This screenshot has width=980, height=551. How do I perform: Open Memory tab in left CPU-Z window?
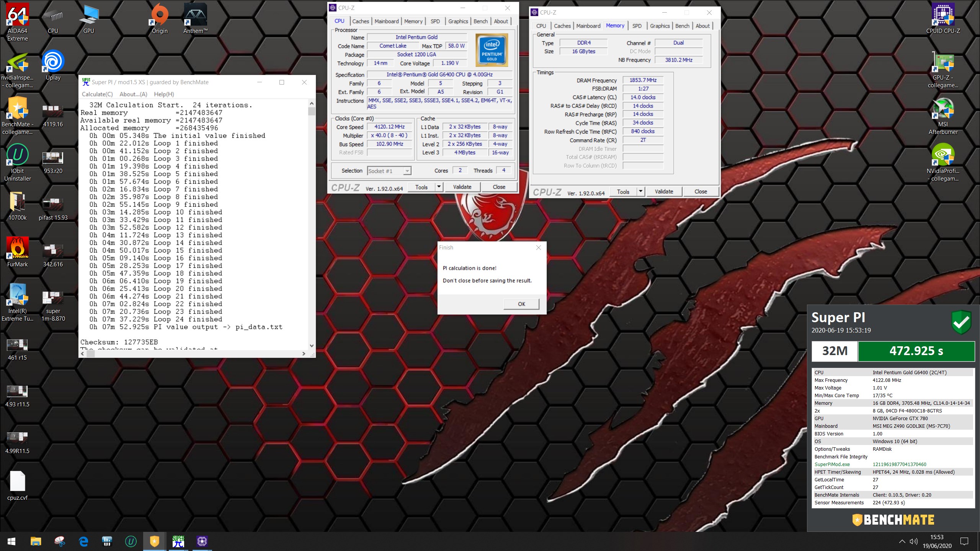coord(413,21)
